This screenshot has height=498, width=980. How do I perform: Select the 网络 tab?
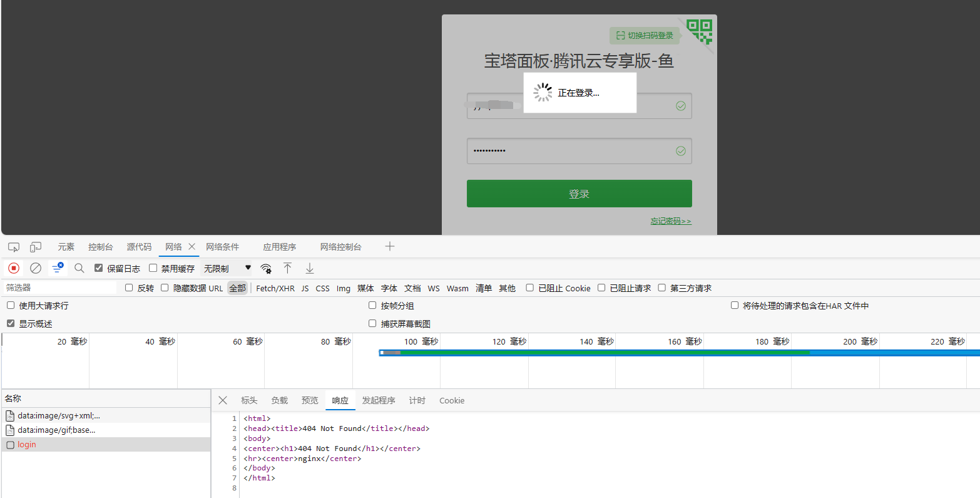pyautogui.click(x=173, y=247)
